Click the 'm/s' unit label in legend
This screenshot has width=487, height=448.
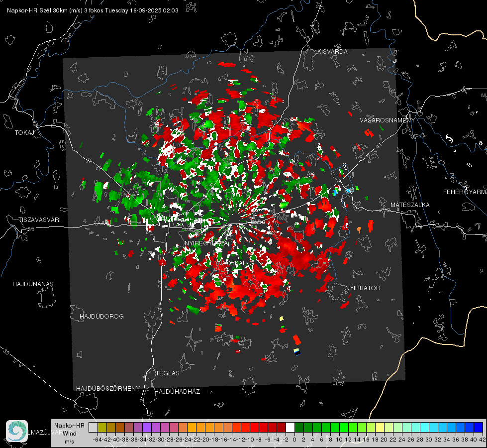69,442
